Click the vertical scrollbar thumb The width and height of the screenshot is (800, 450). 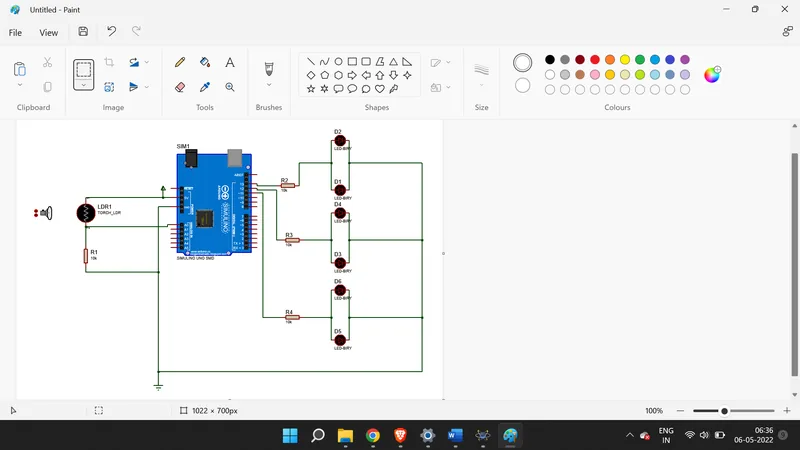tap(794, 264)
